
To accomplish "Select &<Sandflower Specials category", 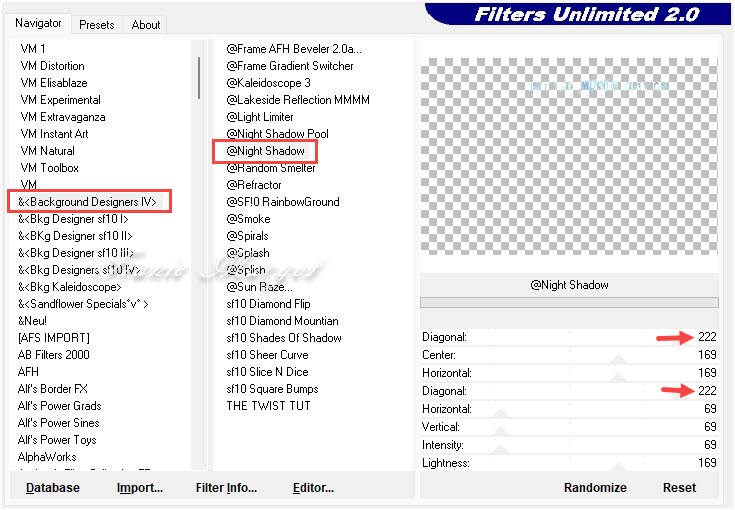I will pos(83,304).
